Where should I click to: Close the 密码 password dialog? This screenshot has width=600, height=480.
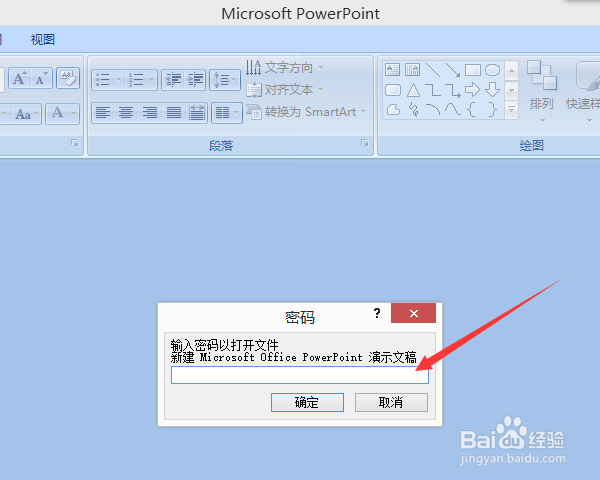coord(413,313)
